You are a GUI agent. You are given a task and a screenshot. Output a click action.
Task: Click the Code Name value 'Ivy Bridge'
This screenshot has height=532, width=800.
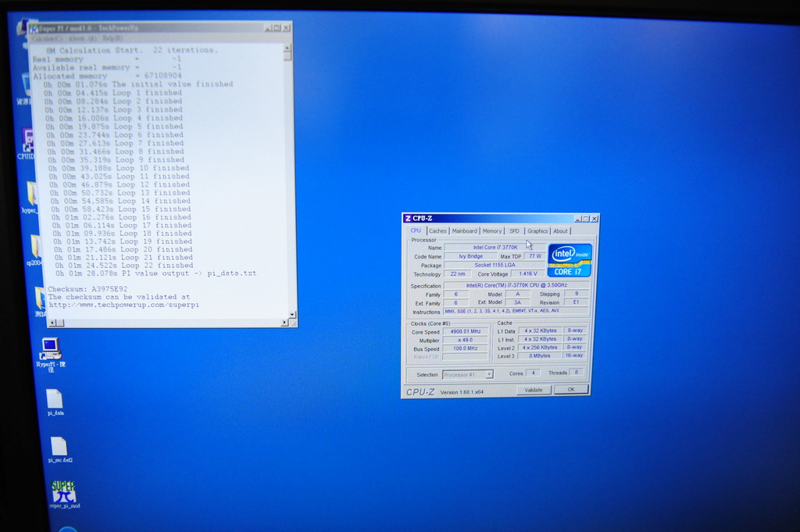(470, 256)
